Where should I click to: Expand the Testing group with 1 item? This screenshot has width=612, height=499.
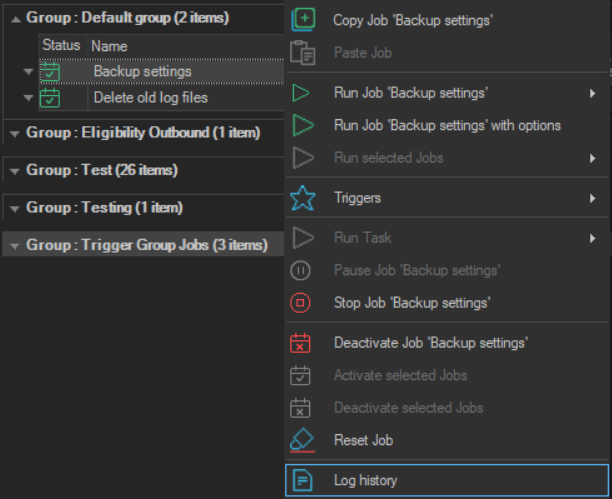click(x=14, y=208)
